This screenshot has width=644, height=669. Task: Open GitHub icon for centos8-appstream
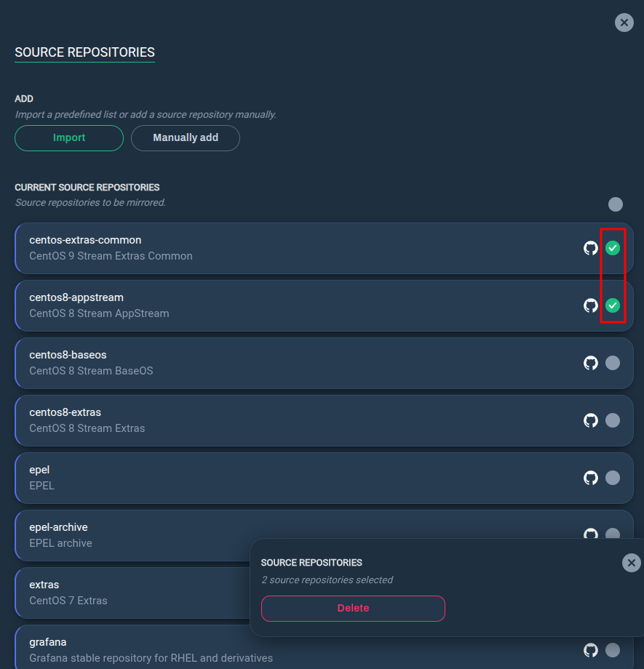(591, 305)
